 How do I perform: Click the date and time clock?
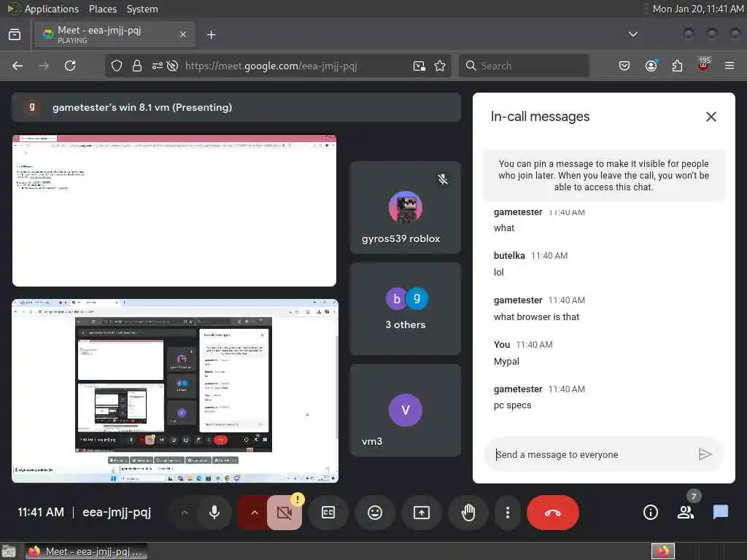698,9
